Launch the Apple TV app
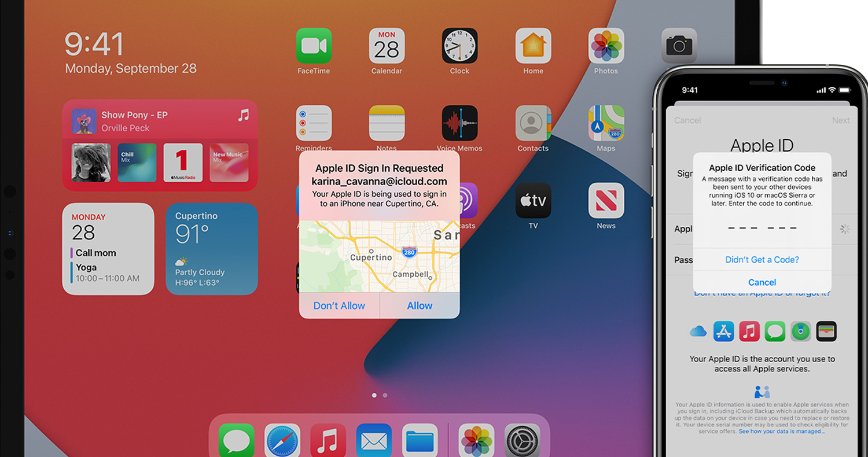The image size is (868, 457). point(533,201)
